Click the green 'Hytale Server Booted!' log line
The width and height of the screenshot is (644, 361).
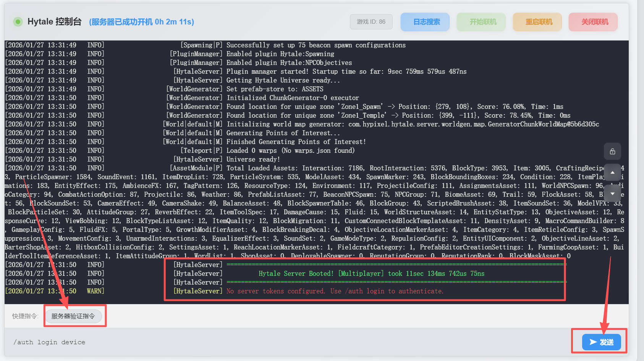(x=371, y=274)
